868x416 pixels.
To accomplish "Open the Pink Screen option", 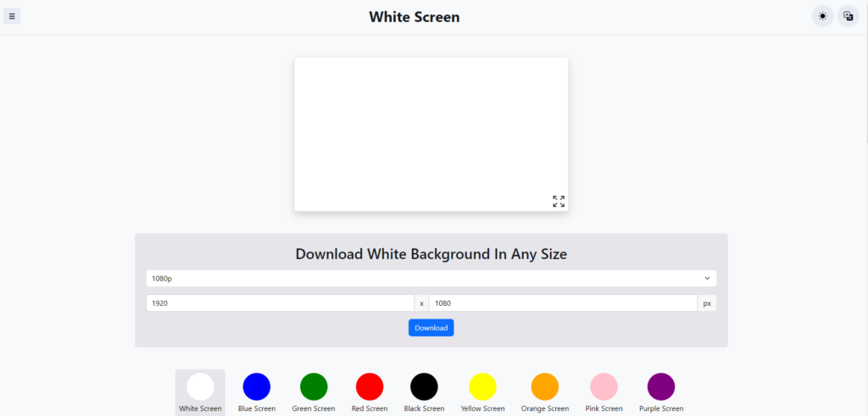I will [x=604, y=386].
